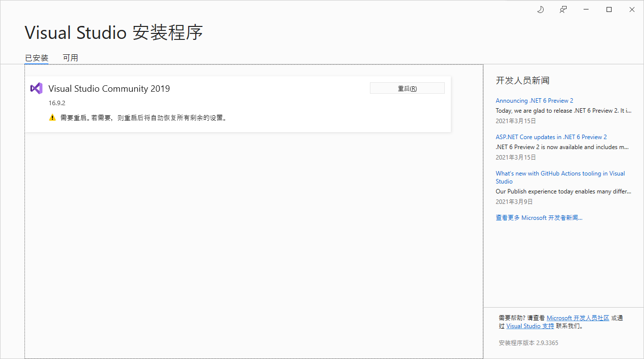644x359 pixels.
Task: Toggle dark theme moon icon
Action: [540, 9]
